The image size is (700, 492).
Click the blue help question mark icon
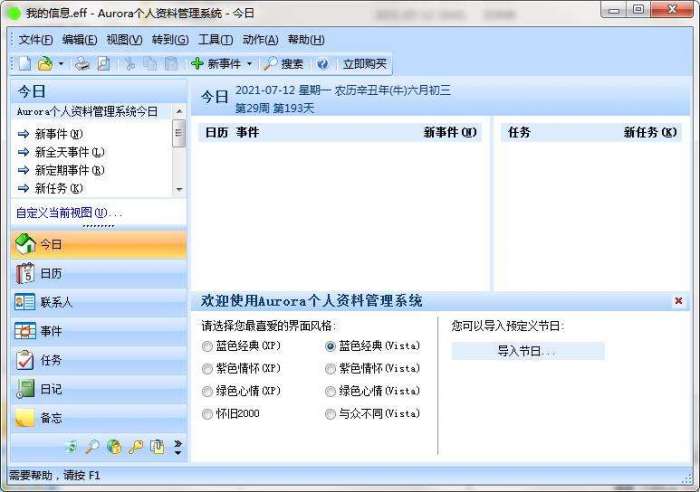[322, 64]
